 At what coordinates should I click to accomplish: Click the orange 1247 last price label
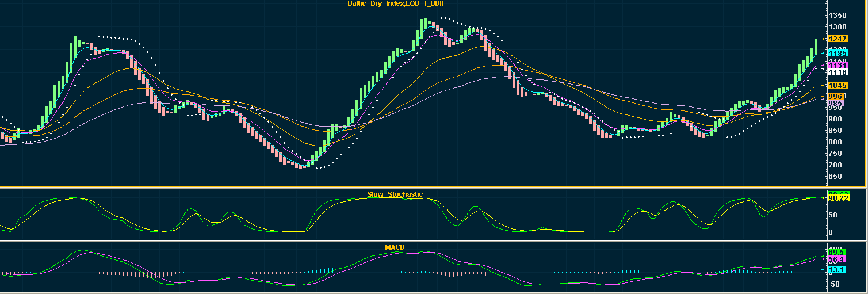(x=838, y=39)
